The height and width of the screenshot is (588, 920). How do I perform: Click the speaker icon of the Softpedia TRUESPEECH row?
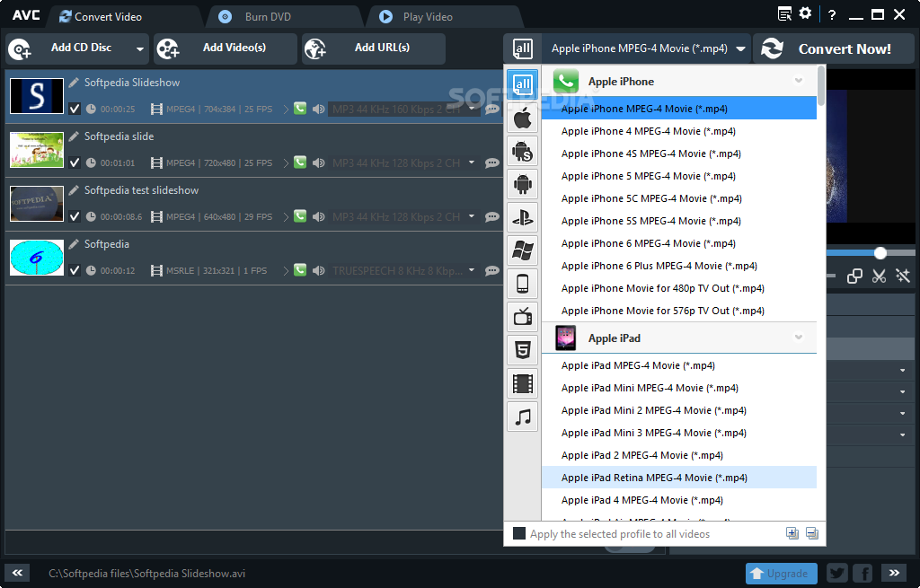(319, 271)
